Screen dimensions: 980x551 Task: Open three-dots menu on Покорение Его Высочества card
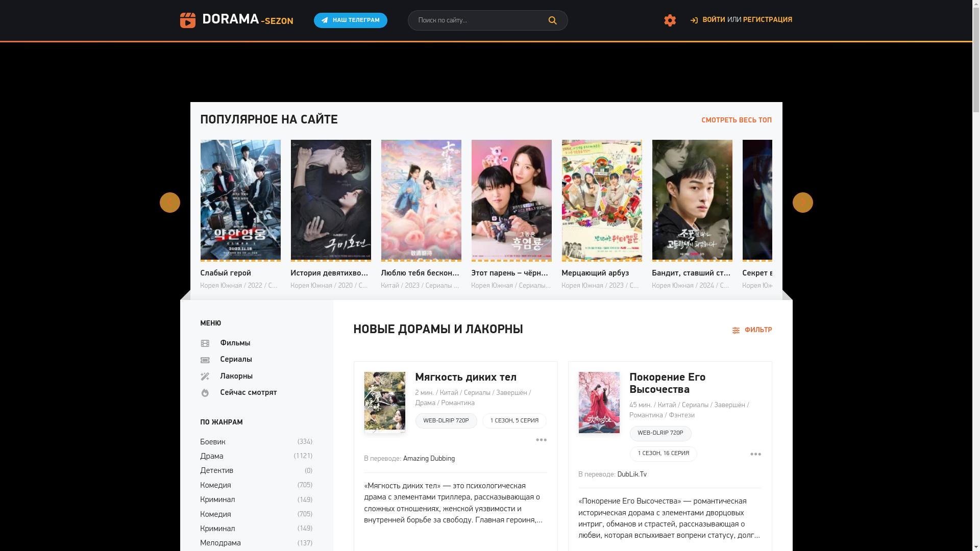pyautogui.click(x=755, y=454)
